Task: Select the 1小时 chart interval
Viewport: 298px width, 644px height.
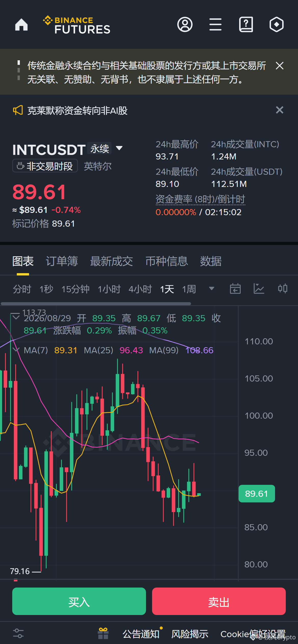Action: [109, 289]
